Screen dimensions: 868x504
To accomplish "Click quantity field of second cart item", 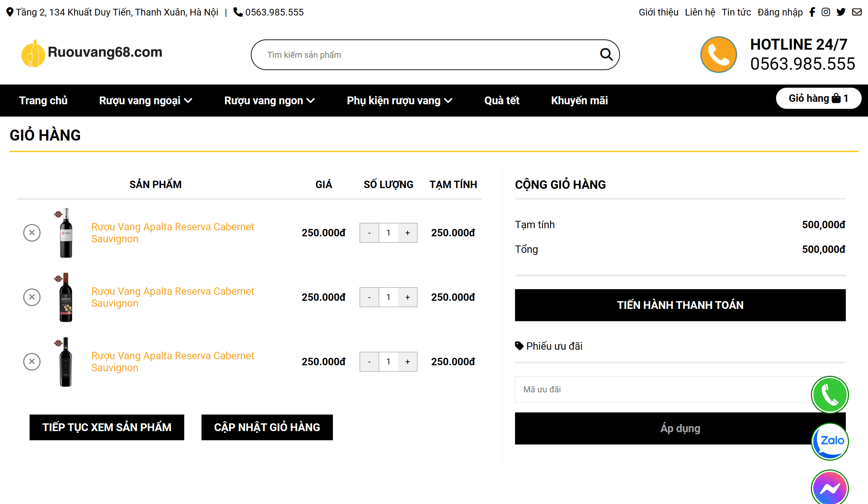I will 389,297.
